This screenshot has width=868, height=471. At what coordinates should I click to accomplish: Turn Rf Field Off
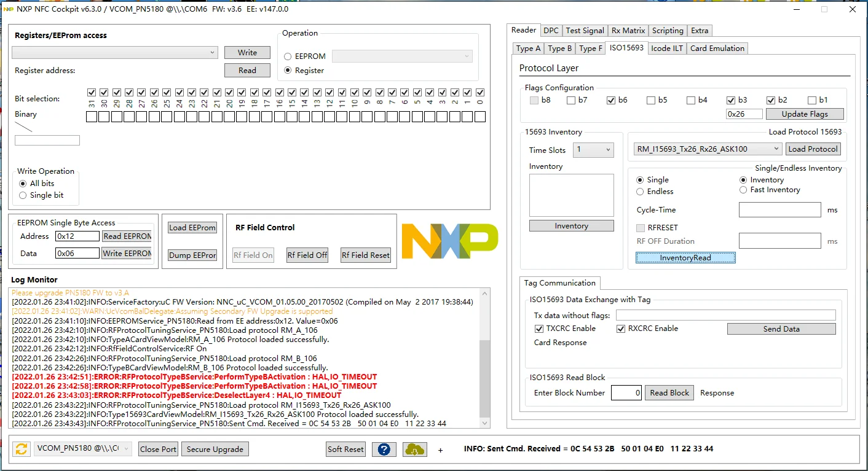click(x=307, y=255)
